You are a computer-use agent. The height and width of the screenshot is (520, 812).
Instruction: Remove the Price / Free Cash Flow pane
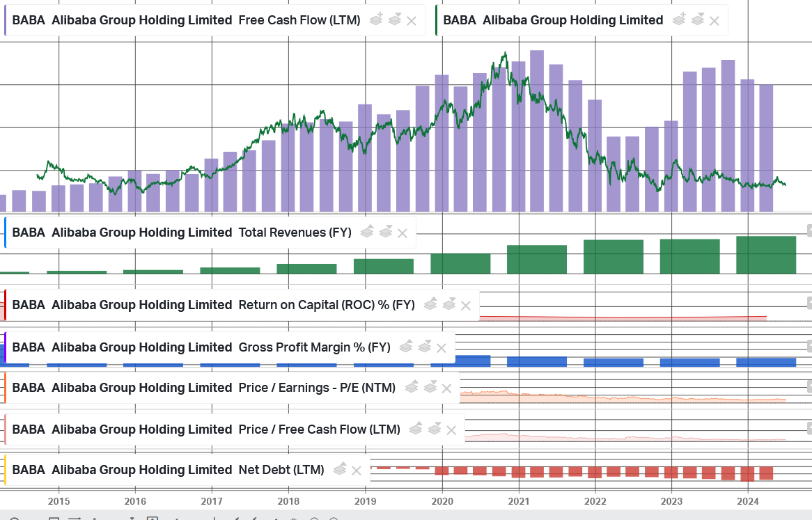coord(451,430)
